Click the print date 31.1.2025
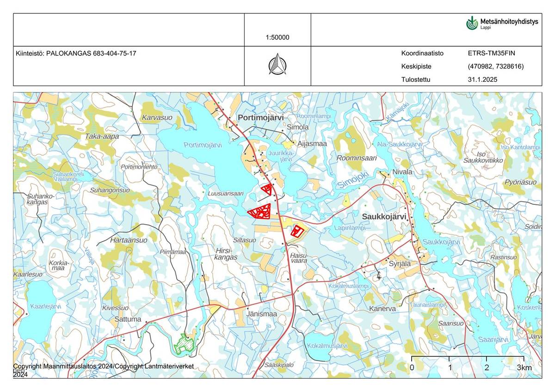Image resolution: width=555 pixels, height=392 pixels. [482, 80]
